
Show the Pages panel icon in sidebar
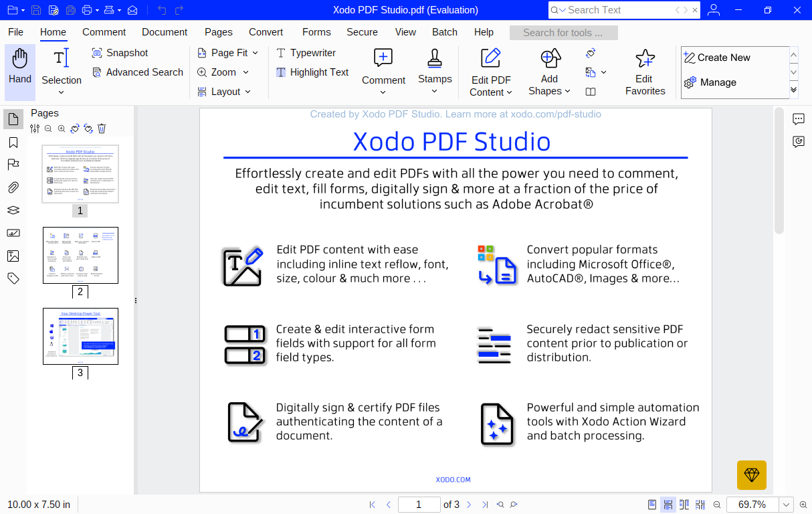[x=13, y=120]
